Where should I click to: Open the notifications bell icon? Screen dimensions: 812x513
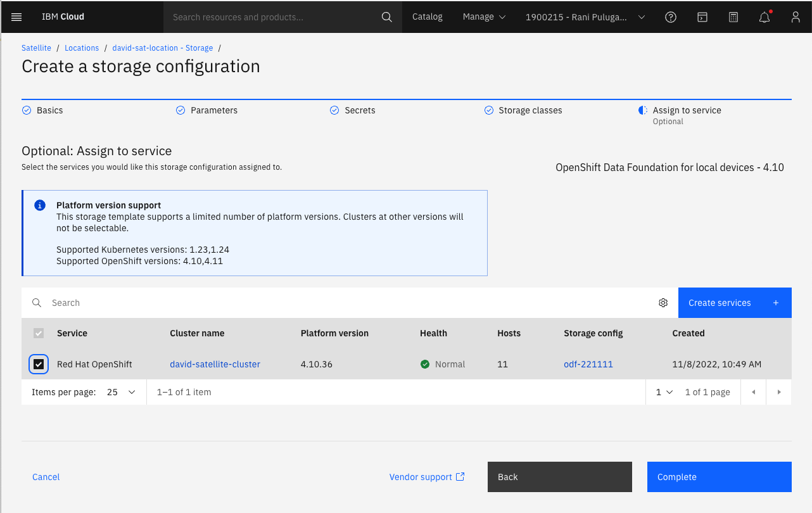pos(764,17)
